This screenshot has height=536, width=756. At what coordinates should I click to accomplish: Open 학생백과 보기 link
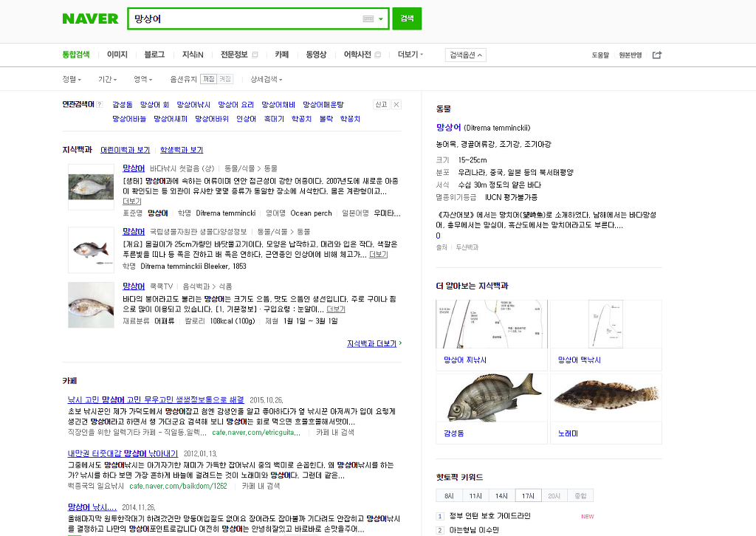182,150
